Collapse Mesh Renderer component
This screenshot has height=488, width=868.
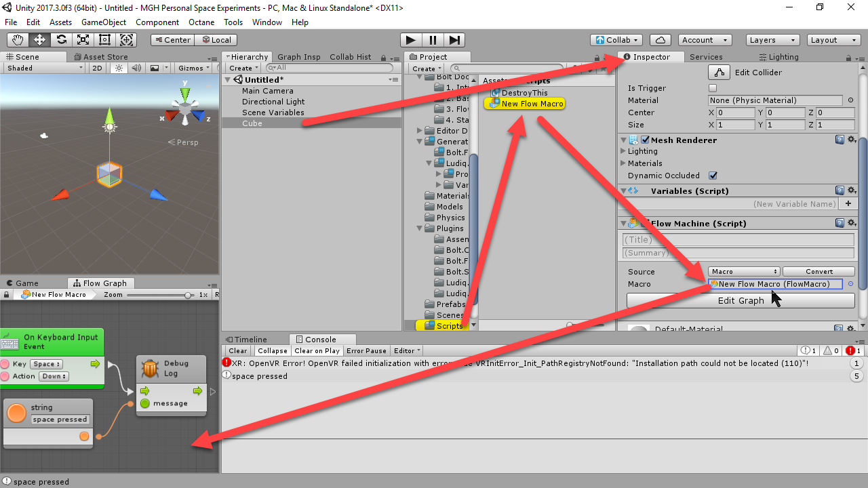(x=623, y=140)
